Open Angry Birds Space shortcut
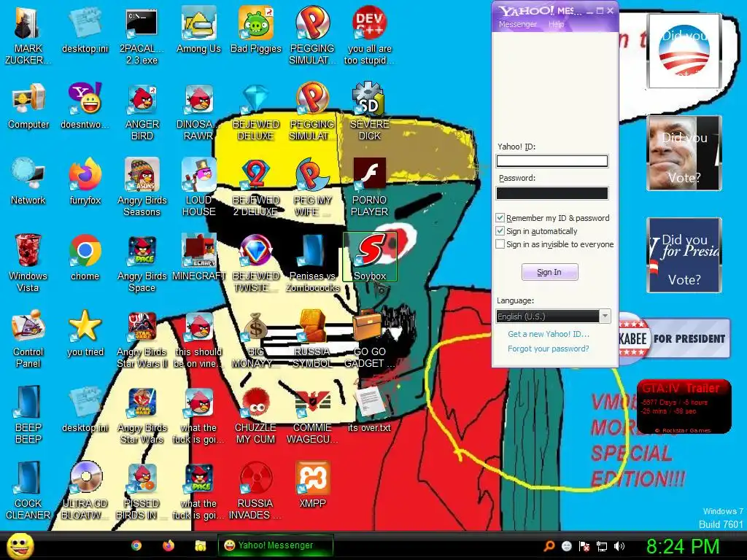This screenshot has height=560, width=747. (142, 264)
